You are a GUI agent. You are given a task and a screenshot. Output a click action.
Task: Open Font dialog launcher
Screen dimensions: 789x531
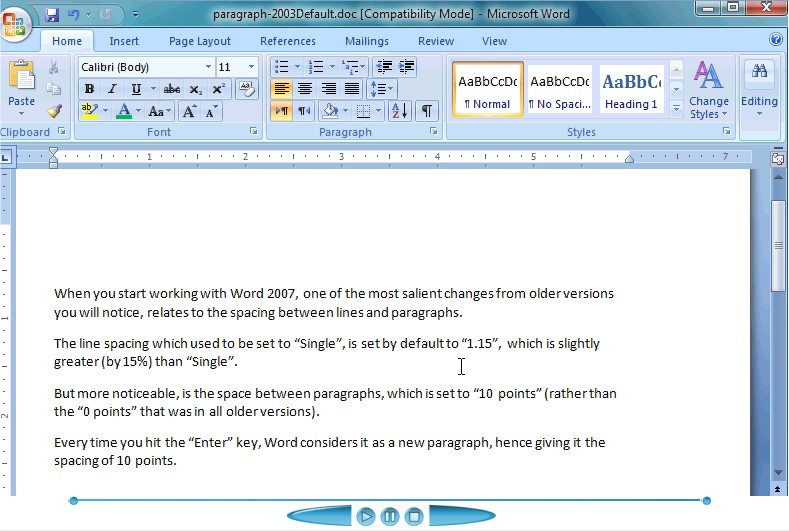click(x=254, y=131)
